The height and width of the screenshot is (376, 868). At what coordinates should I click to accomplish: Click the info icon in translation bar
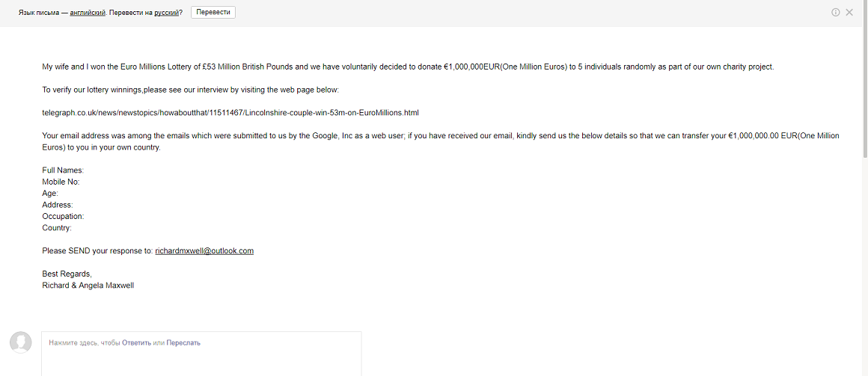pos(835,12)
